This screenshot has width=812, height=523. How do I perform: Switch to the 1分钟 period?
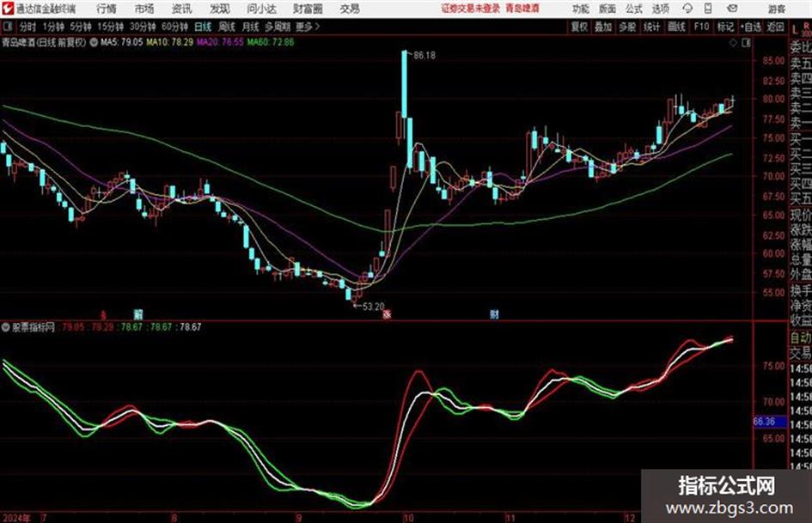point(52,27)
